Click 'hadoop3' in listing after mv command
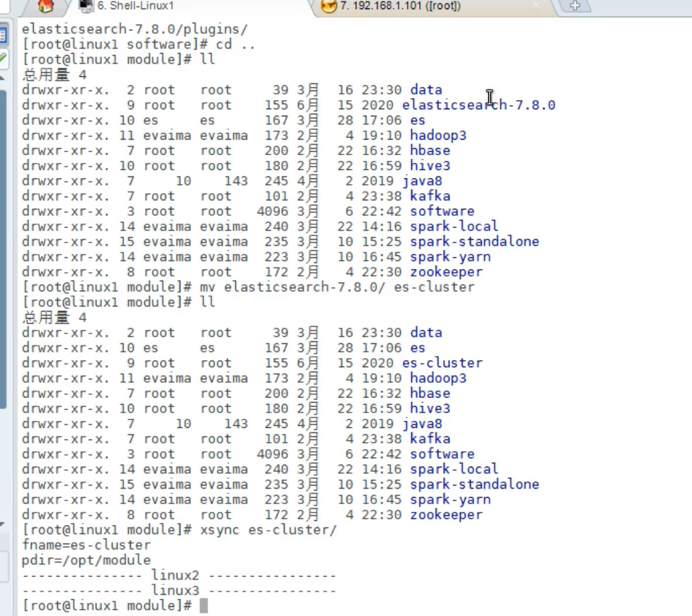692x616 pixels. (438, 378)
